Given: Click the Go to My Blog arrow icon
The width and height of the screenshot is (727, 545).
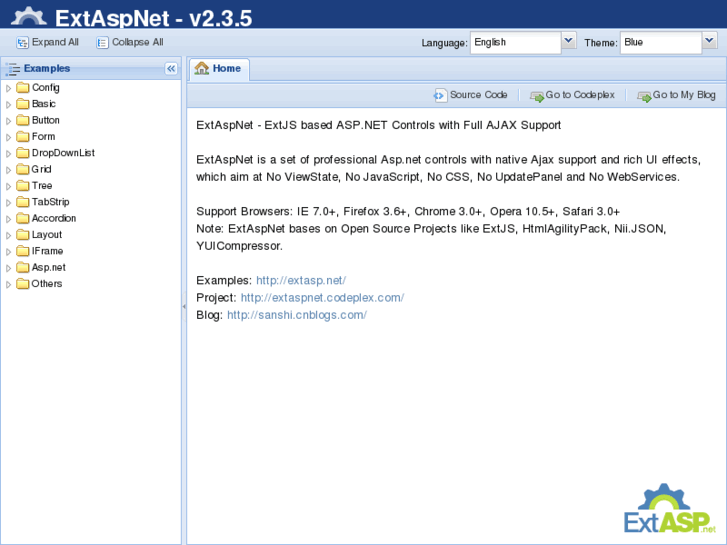Looking at the screenshot, I should (x=644, y=96).
